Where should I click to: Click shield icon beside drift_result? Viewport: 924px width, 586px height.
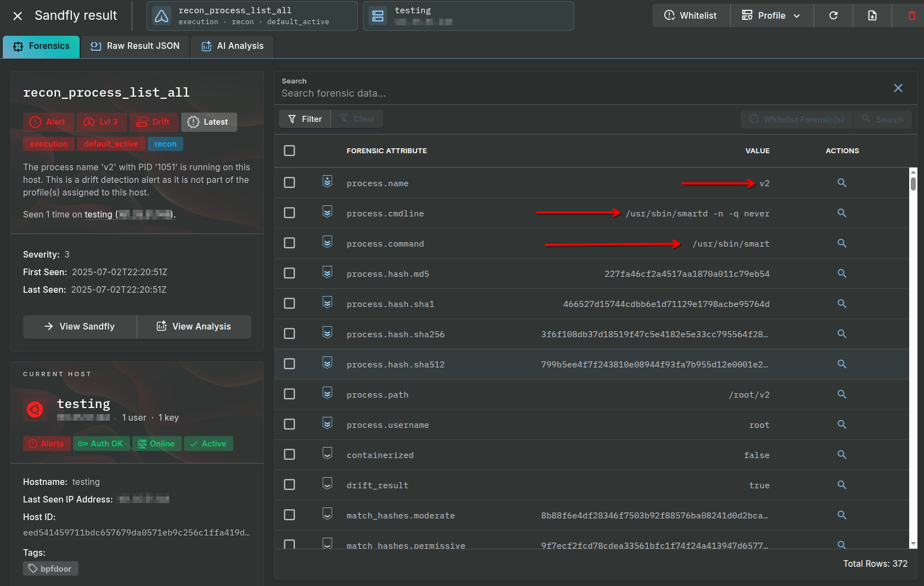click(x=327, y=483)
